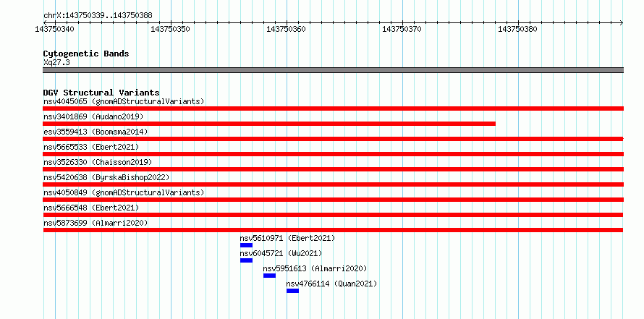
Task: Click the nsv5610971 (Ebert2021) label
Action: (x=287, y=238)
